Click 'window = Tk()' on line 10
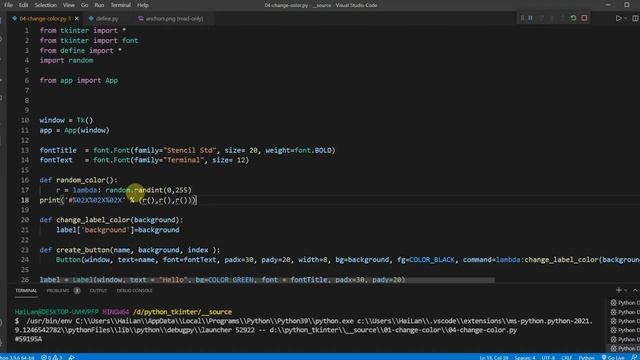Image resolution: width=640 pixels, height=360 pixels. 67,120
